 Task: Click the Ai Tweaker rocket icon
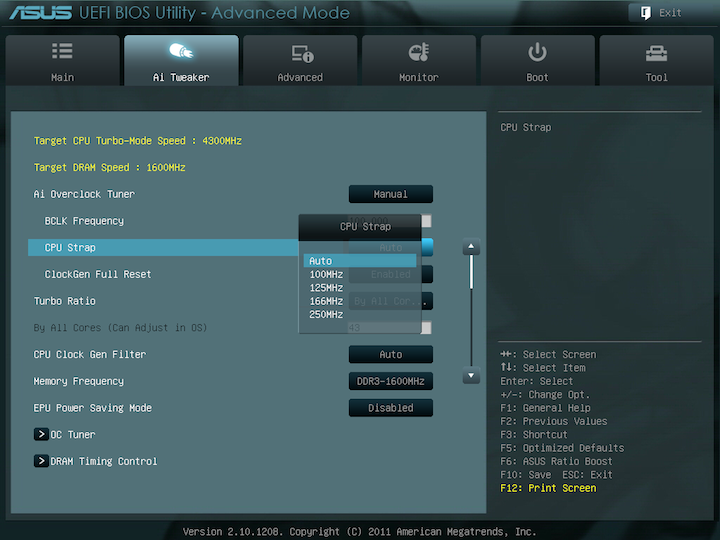point(181,51)
